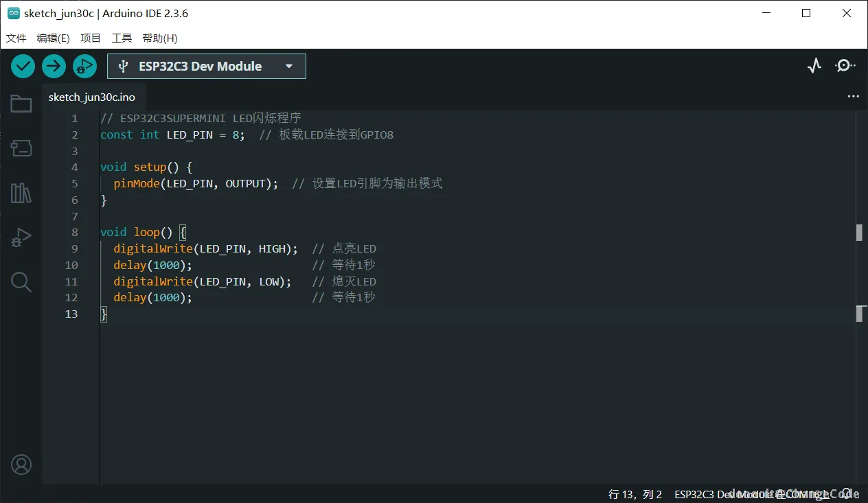Open the Sketchbook folder panel
The height and width of the screenshot is (503, 868).
[x=21, y=104]
